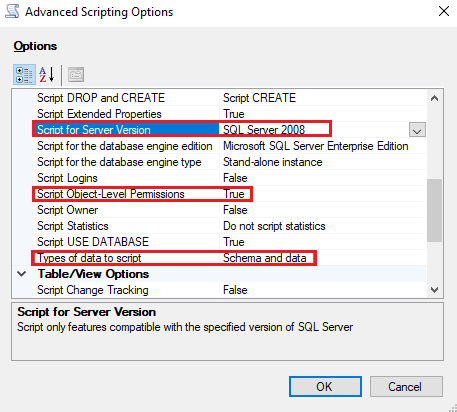This screenshot has height=412, width=457.
Task: Select the Script Change Tracking row
Action: point(229,290)
